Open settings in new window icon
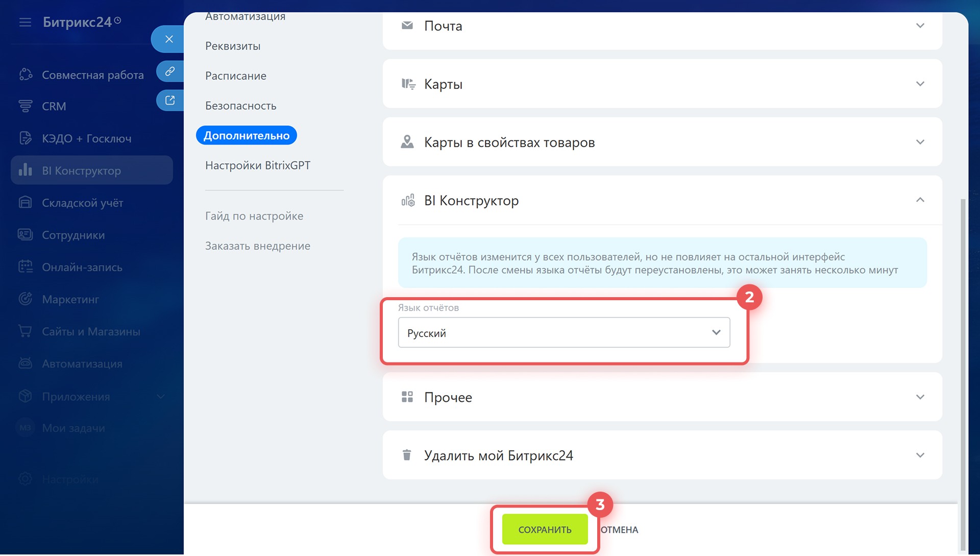The image size is (980, 556). [x=169, y=101]
